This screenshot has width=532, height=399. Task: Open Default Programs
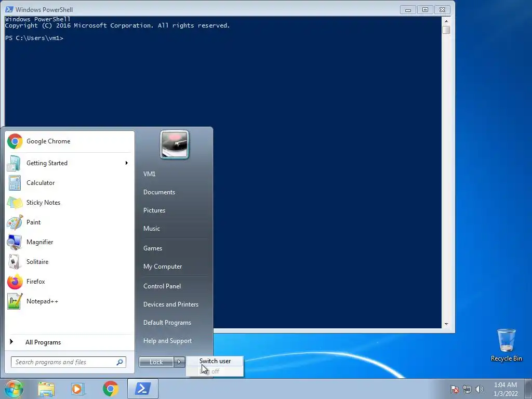coord(167,323)
